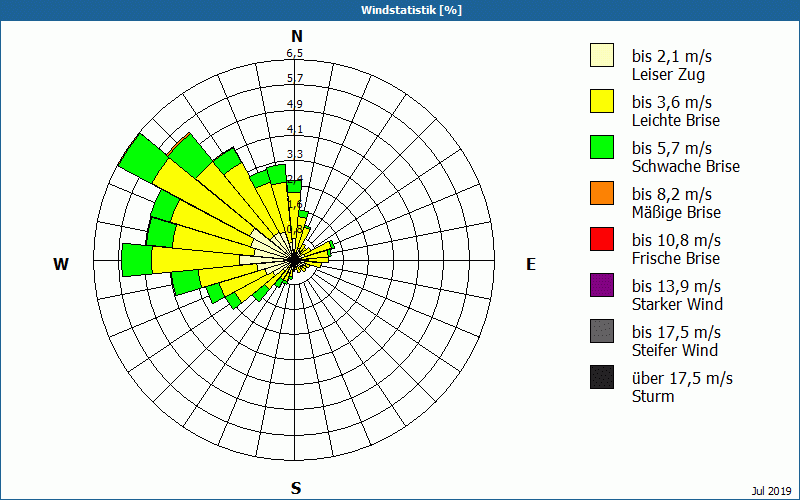Click the pale yellow 2,1 m/s swatch
The width and height of the screenshot is (800, 500).
pos(602,55)
